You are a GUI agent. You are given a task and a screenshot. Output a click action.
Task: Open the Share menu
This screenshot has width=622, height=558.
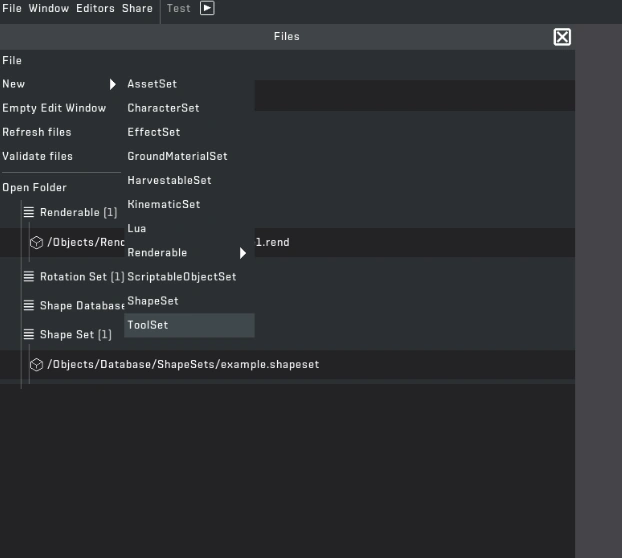137,8
